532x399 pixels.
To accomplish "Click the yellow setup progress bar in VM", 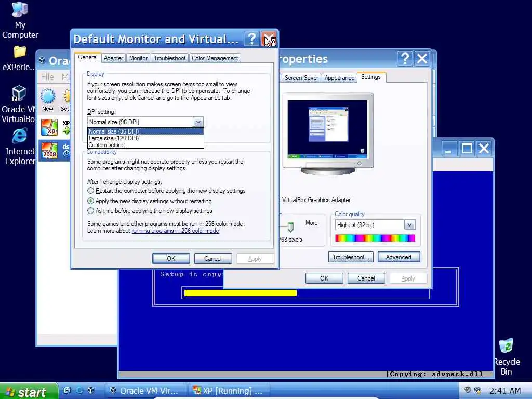I will coord(241,293).
